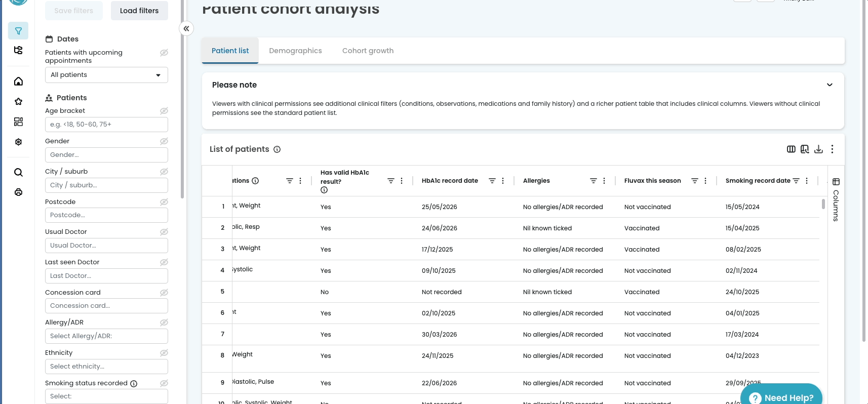Open the Last Doctor filter dropdown
The height and width of the screenshot is (404, 868).
click(x=106, y=276)
